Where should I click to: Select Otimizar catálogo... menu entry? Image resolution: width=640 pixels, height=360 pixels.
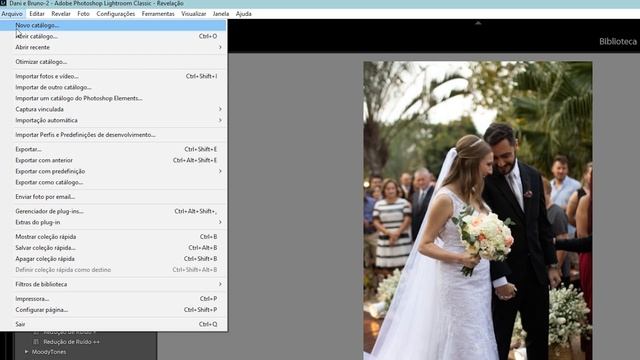(113, 62)
